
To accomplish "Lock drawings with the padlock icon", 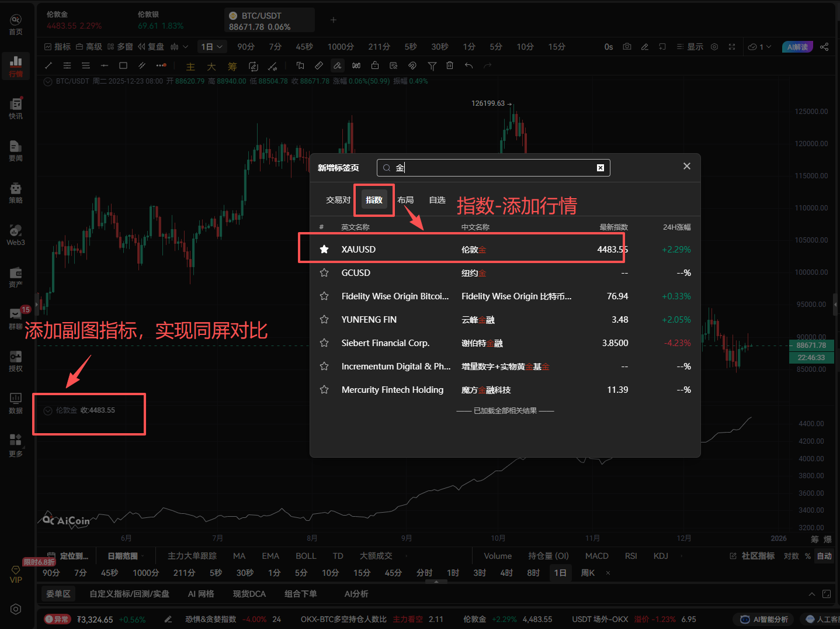I will click(375, 65).
